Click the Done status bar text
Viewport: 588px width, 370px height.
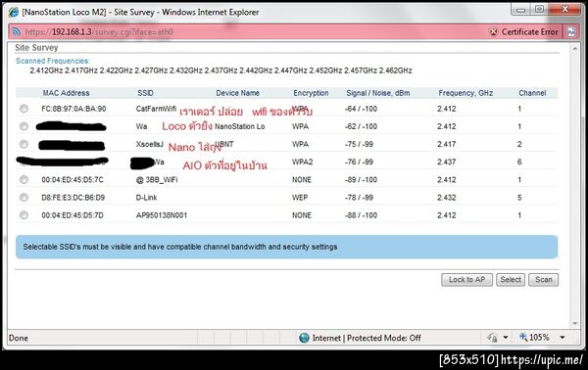[x=19, y=338]
